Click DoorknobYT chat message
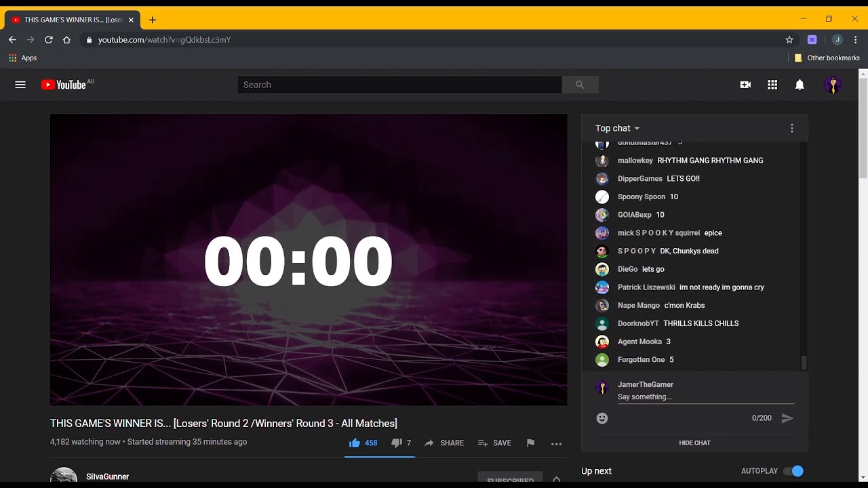Screen dimensions: 868x488 point(701,324)
